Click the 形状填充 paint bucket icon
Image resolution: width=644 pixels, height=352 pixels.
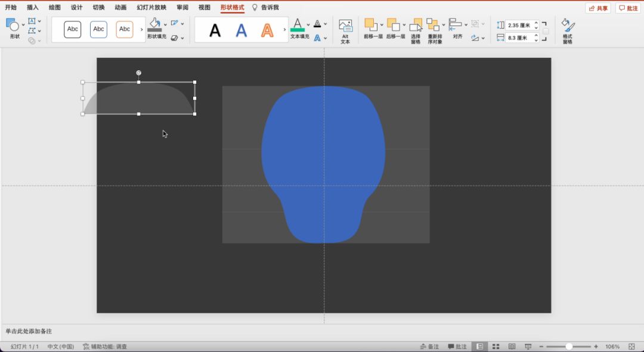click(154, 24)
